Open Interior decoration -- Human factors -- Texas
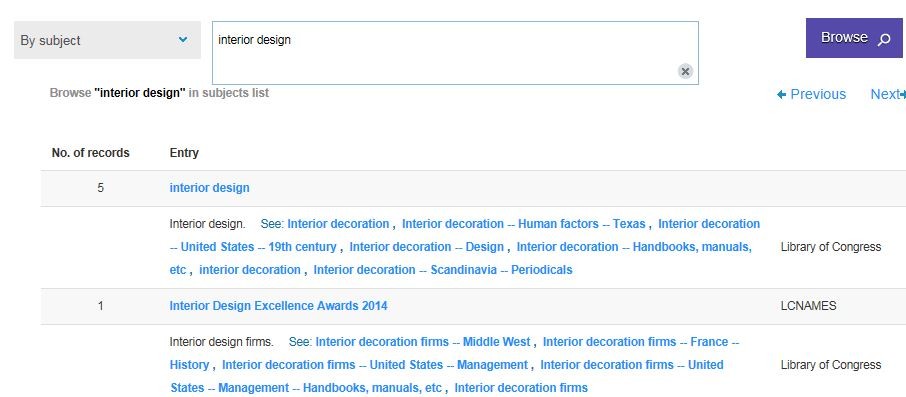This screenshot has width=906, height=397. tap(523, 224)
